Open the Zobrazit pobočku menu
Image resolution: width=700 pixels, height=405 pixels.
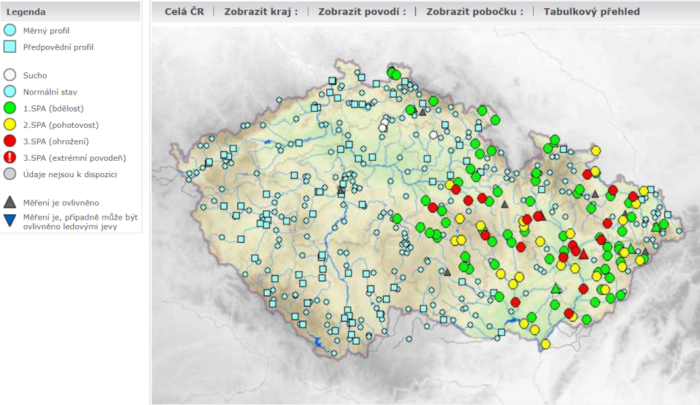[x=475, y=12]
